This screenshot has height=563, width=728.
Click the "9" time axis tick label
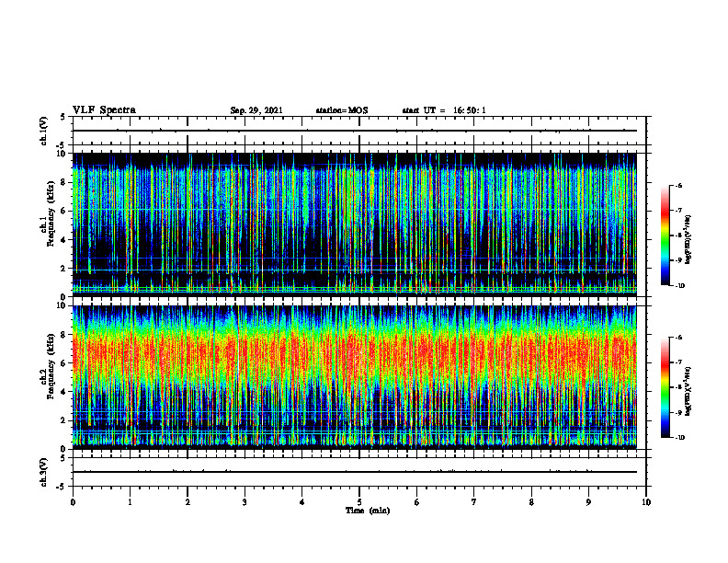(588, 502)
